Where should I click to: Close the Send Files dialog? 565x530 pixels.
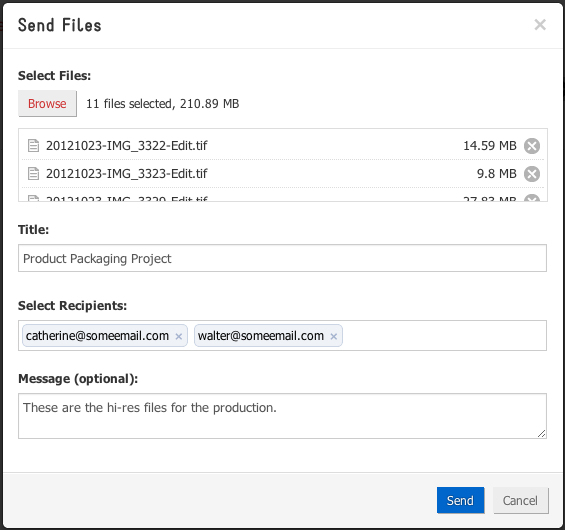click(x=540, y=25)
